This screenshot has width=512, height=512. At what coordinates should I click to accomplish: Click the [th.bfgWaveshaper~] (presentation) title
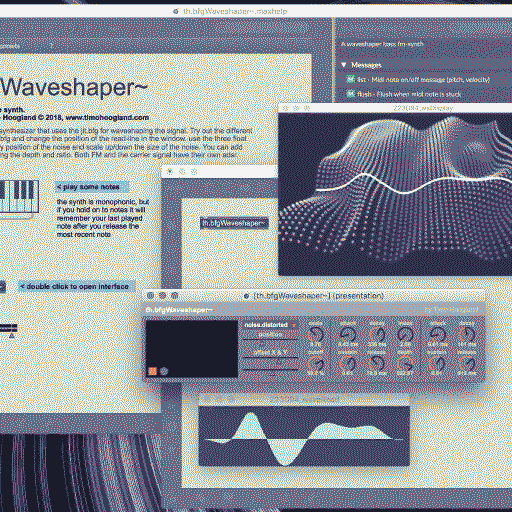[x=318, y=296]
